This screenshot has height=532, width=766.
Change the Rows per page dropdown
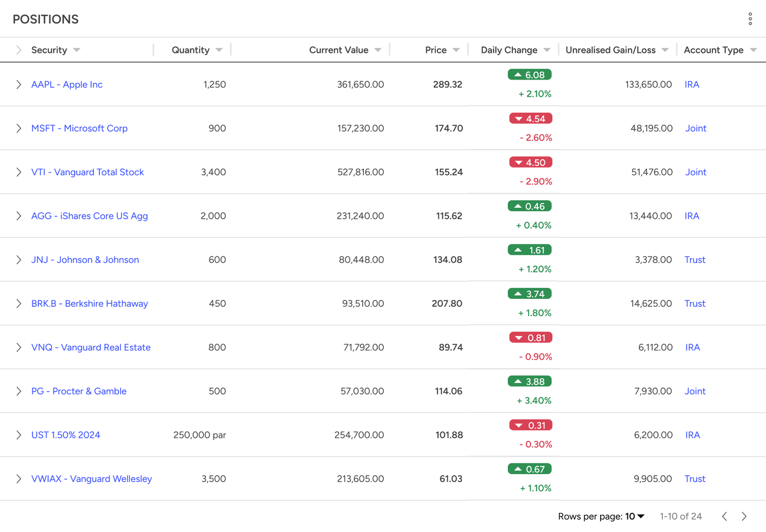(x=635, y=516)
